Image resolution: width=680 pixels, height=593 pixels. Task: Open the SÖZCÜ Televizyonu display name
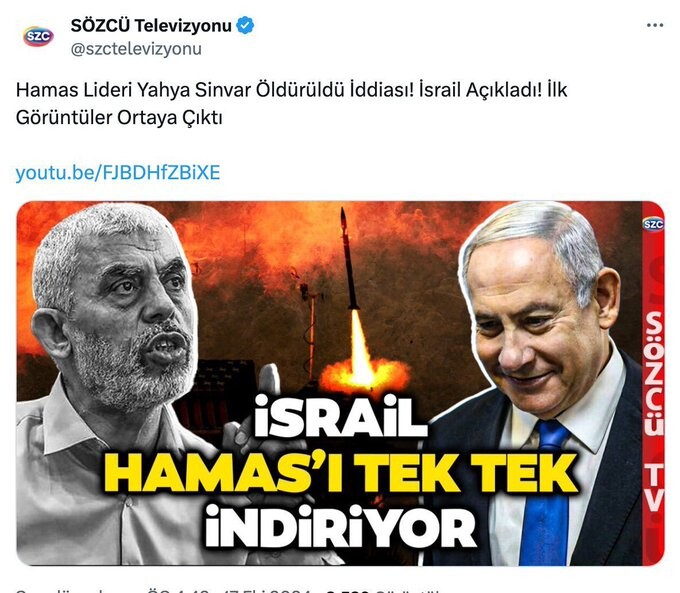pyautogui.click(x=151, y=26)
